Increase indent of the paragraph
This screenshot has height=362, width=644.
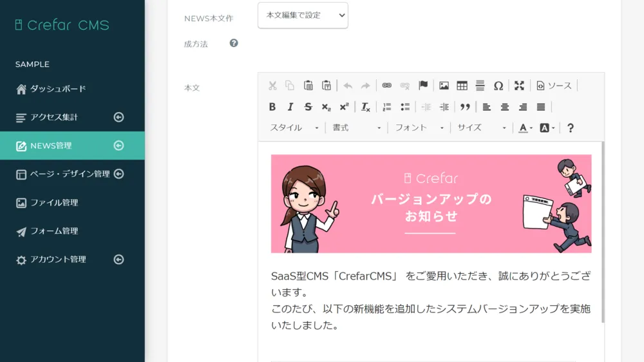coord(444,107)
